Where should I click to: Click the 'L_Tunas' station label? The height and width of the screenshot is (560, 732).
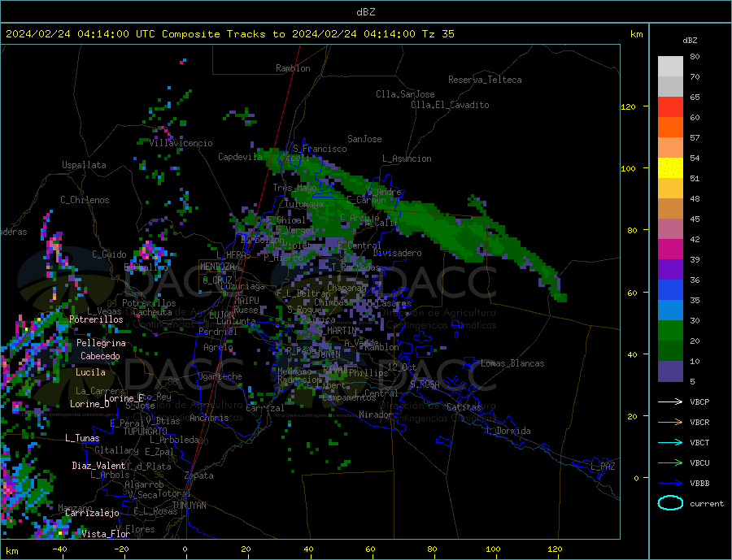(82, 438)
